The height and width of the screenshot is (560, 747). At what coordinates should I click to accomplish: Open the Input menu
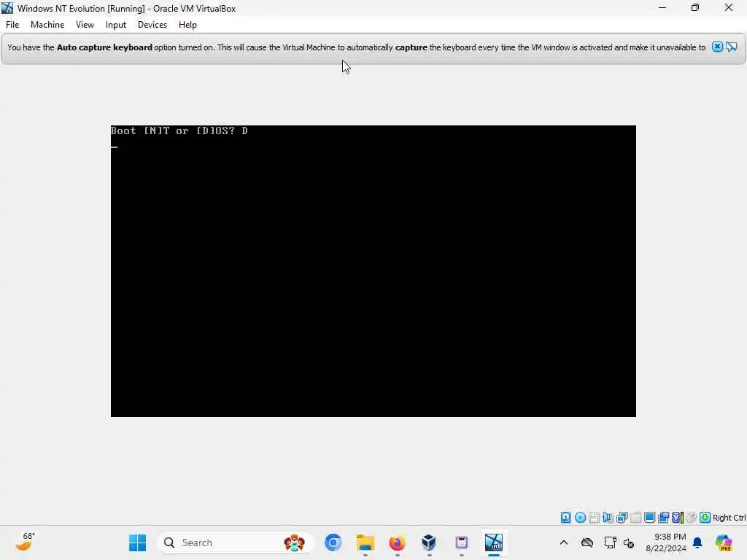click(116, 25)
